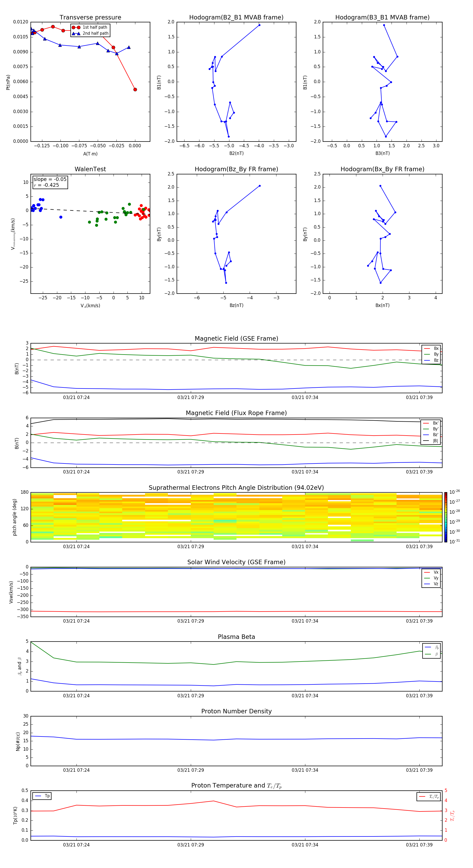The image size is (473, 868).
Task: Click 'By' in the GSE Frame legend
Action: tap(431, 354)
